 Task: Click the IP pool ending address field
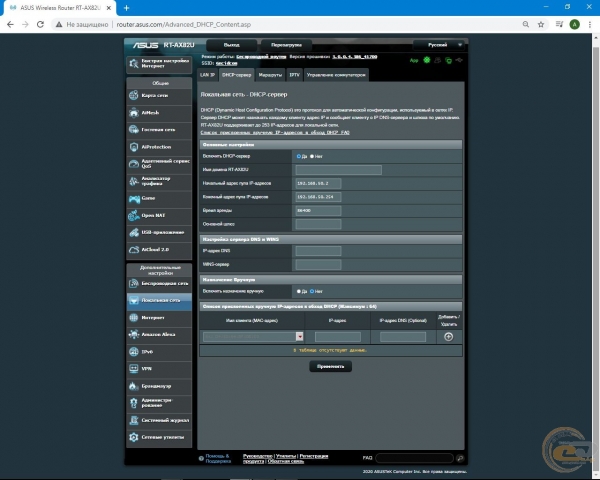[318, 197]
